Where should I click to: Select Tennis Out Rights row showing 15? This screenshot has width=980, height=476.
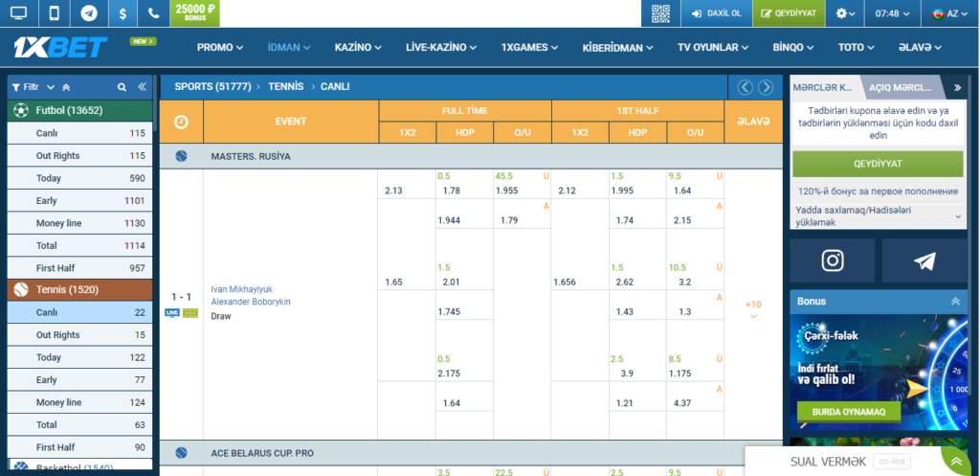click(79, 334)
